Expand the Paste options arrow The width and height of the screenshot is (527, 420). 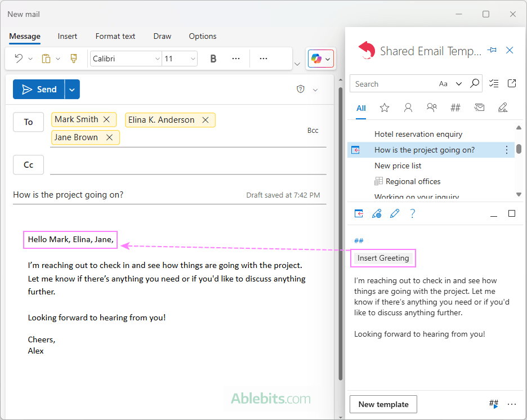tap(58, 59)
